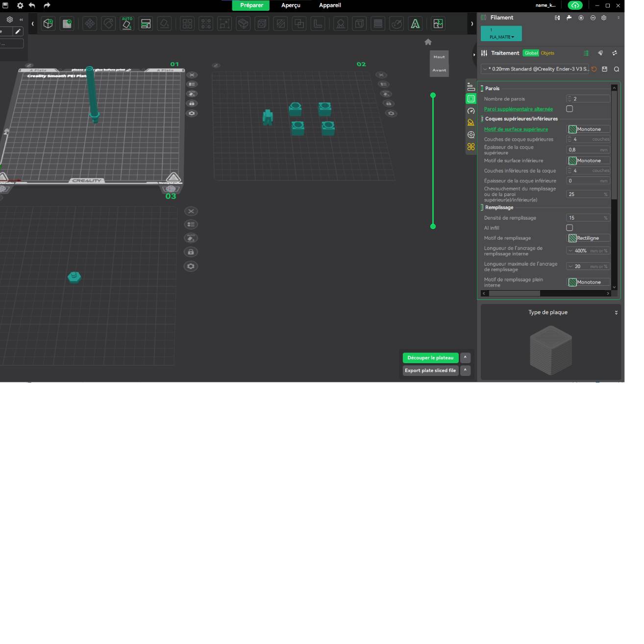This screenshot has width=644, height=644.
Task: Click the bottom handle of layer slider
Action: click(x=433, y=226)
